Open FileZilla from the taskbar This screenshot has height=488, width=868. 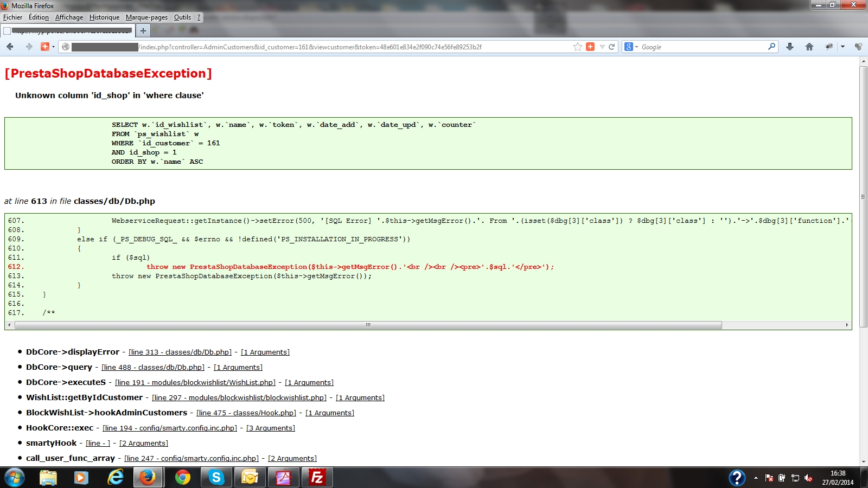317,478
